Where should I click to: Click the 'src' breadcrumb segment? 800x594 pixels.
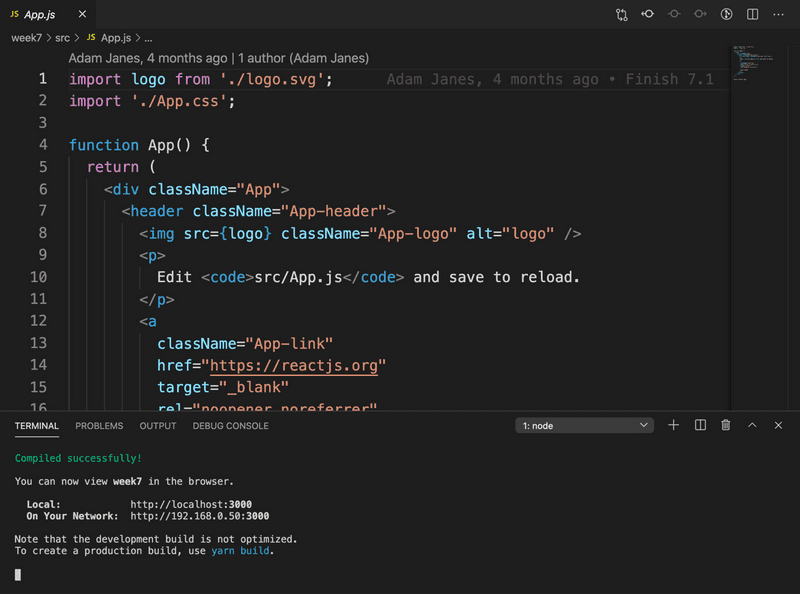point(63,37)
